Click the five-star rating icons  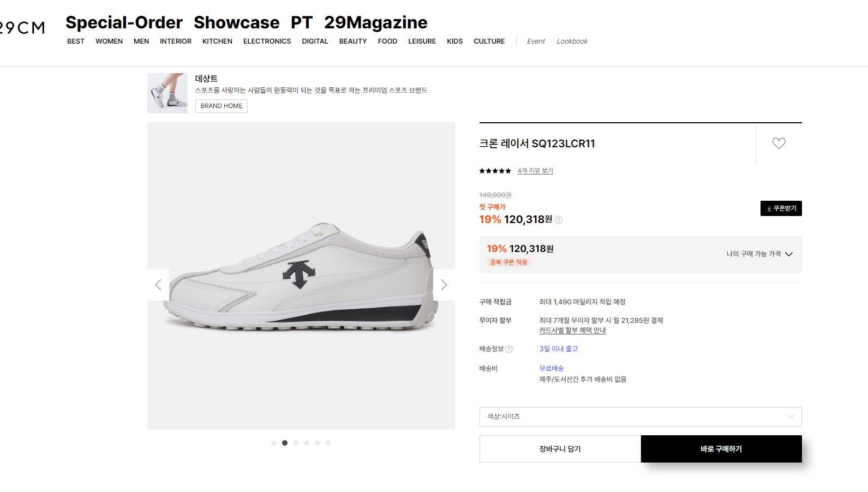pyautogui.click(x=495, y=171)
